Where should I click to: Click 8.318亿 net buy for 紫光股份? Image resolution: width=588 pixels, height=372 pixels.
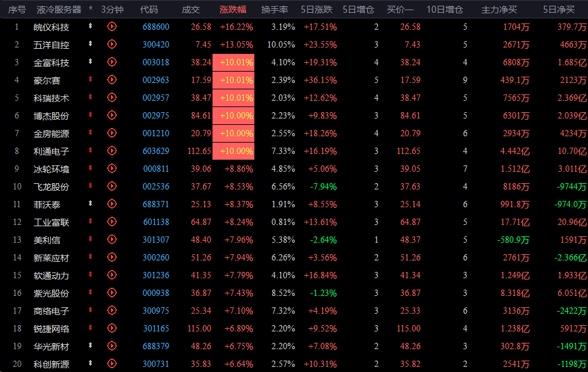click(515, 293)
